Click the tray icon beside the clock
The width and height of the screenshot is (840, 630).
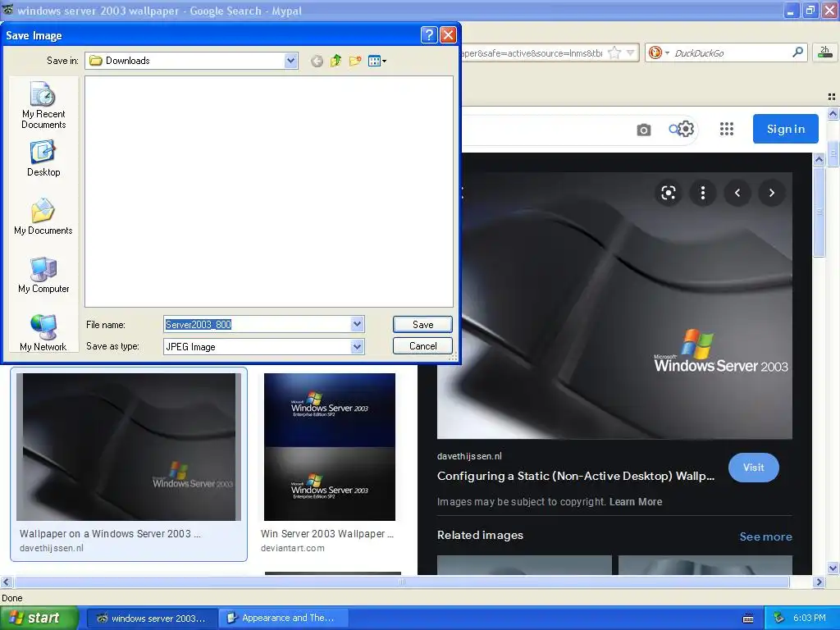click(x=779, y=618)
